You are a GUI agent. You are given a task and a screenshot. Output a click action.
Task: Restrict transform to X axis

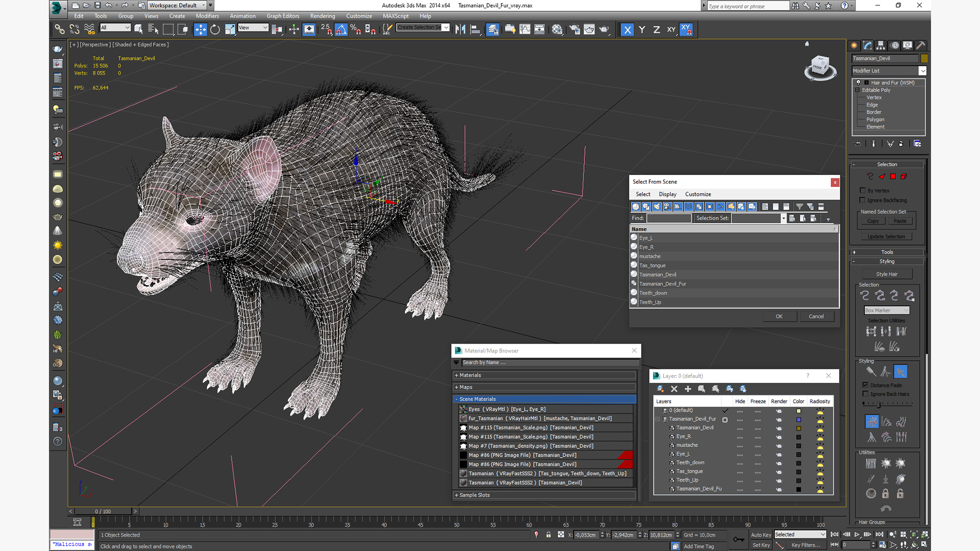click(x=627, y=30)
